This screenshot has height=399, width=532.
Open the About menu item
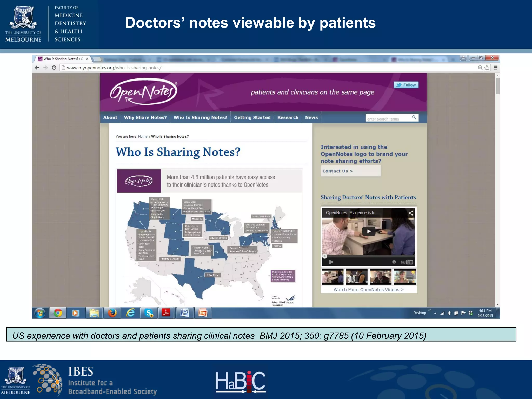(110, 117)
